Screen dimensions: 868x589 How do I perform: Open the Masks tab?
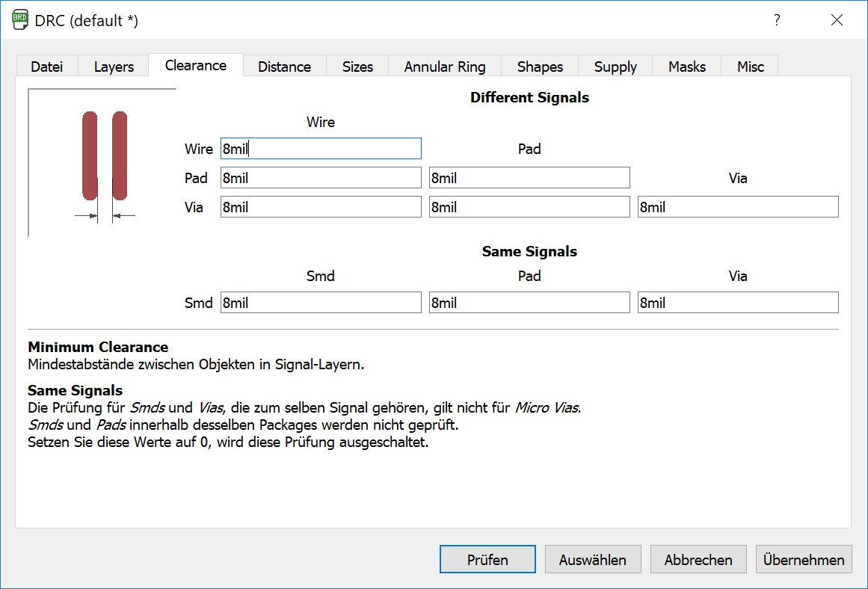tap(687, 67)
